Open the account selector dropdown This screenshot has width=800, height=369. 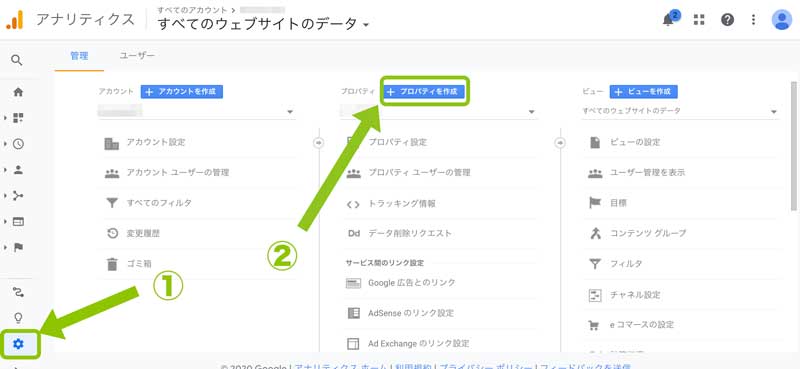click(x=196, y=111)
